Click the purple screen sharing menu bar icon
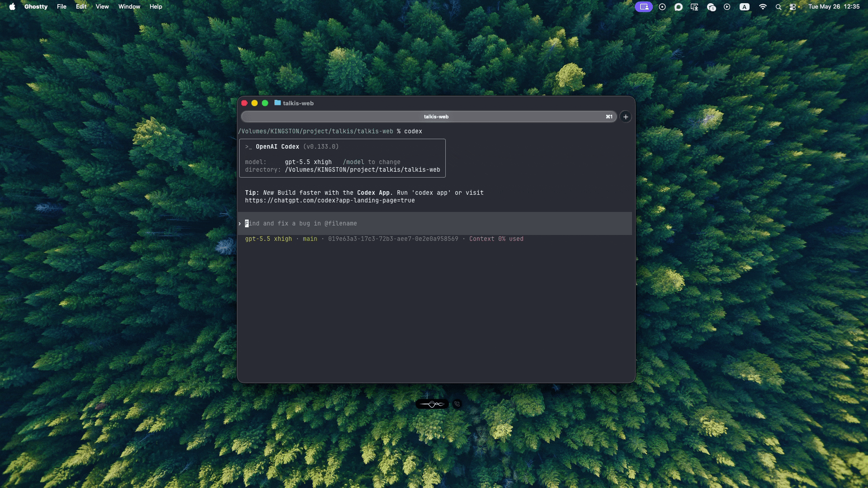Image resolution: width=868 pixels, height=488 pixels. pos(644,7)
